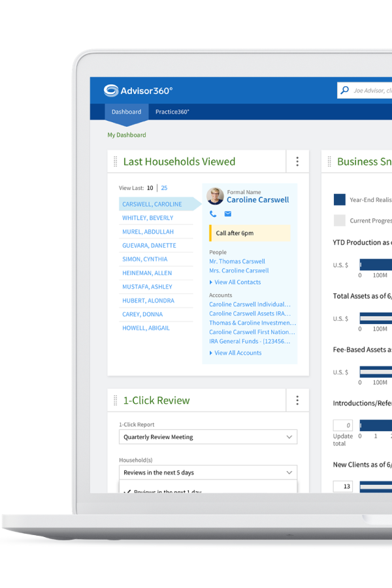Open Caroline Carswell formal name link
Viewport: 392px width, 588px height.
(x=257, y=200)
